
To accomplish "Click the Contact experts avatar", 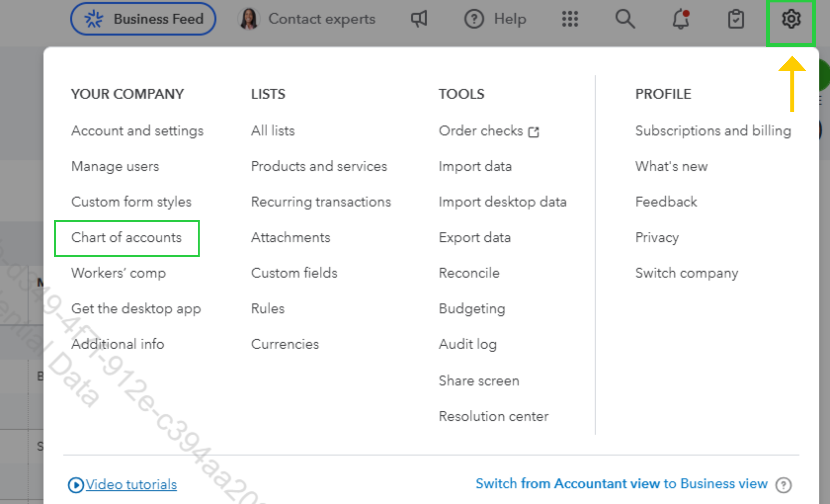I will click(x=249, y=19).
